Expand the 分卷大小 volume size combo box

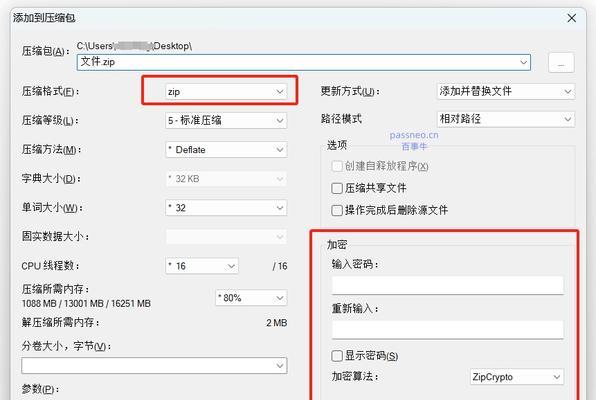click(x=154, y=365)
